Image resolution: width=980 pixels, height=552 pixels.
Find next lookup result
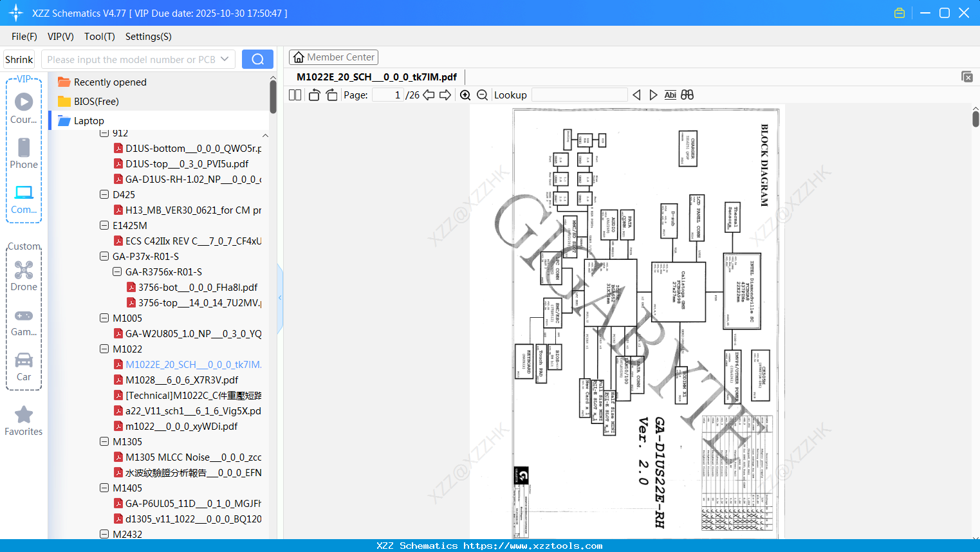click(x=653, y=95)
